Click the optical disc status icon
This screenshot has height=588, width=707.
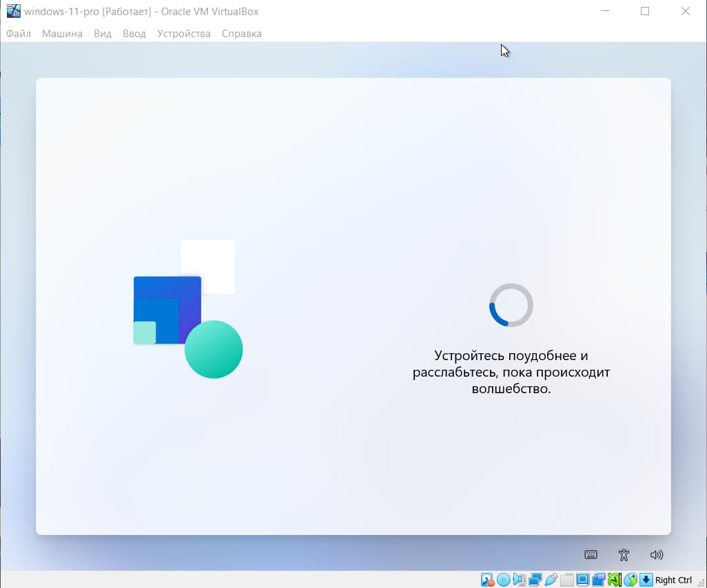click(x=503, y=580)
